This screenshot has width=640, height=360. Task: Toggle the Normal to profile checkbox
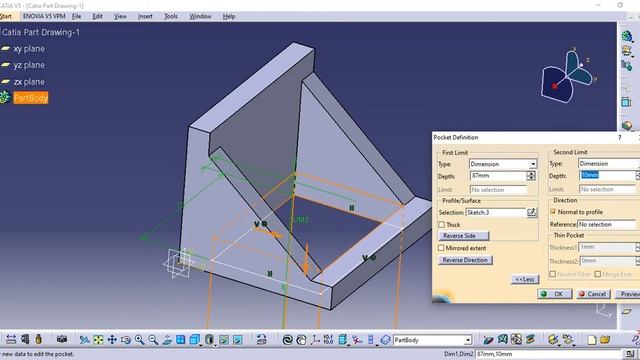(x=553, y=212)
